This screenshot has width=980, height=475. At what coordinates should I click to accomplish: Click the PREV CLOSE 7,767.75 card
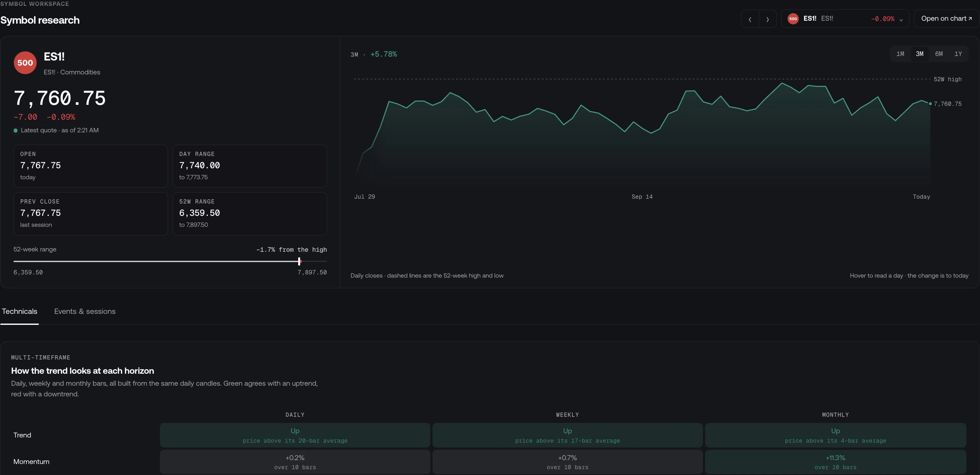point(91,213)
